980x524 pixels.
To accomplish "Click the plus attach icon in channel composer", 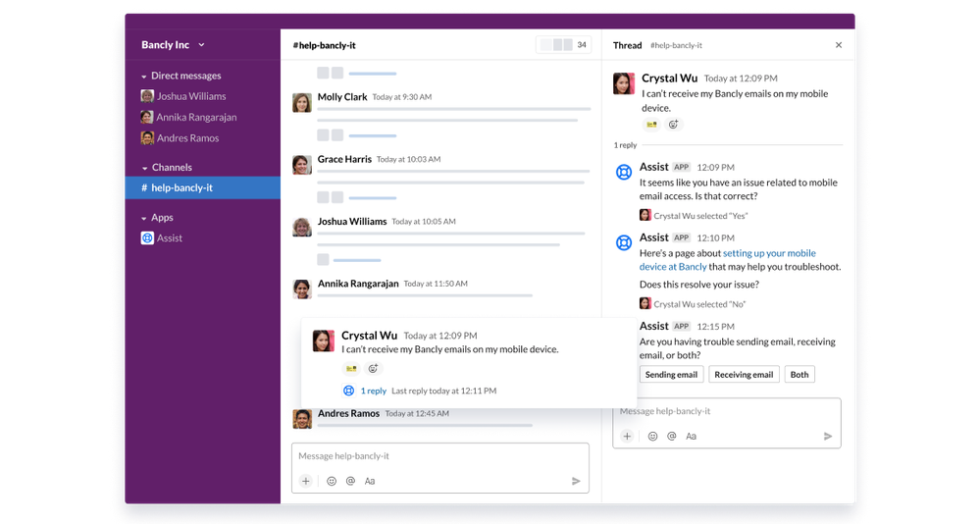I will tap(306, 482).
